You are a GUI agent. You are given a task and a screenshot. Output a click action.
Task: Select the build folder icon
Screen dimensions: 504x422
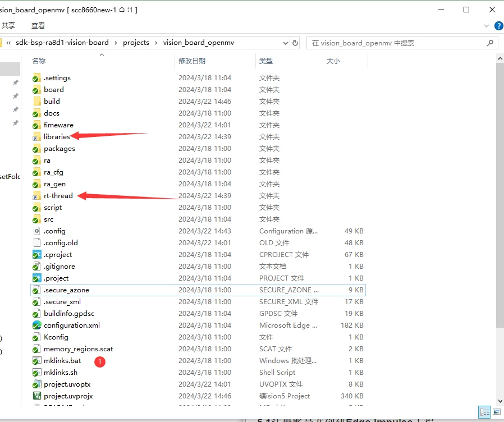36,101
